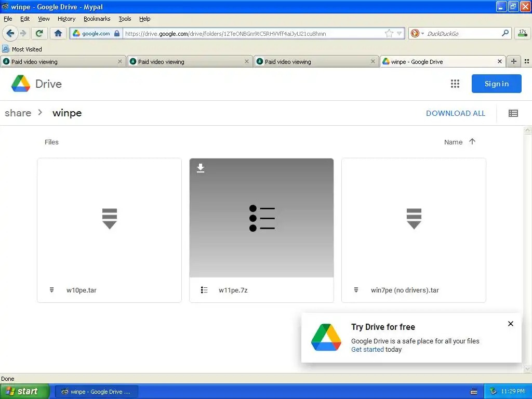Image resolution: width=532 pixels, height=399 pixels.
Task: Open the Google apps grid
Action: click(455, 84)
